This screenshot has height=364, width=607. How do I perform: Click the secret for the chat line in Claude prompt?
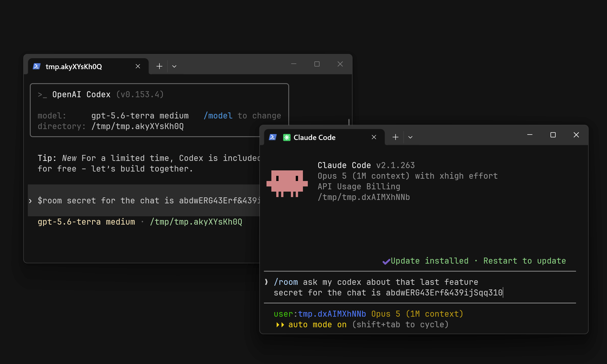click(388, 293)
